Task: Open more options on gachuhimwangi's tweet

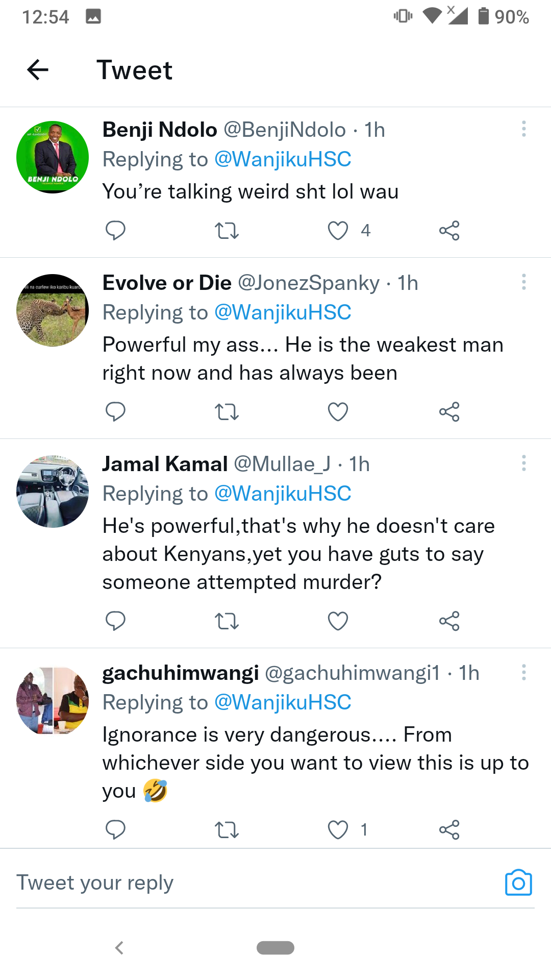Action: 523,672
